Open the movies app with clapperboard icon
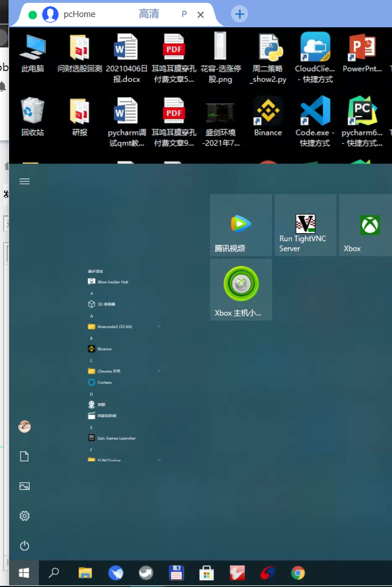Image resolution: width=392 pixels, height=587 pixels. [102, 416]
